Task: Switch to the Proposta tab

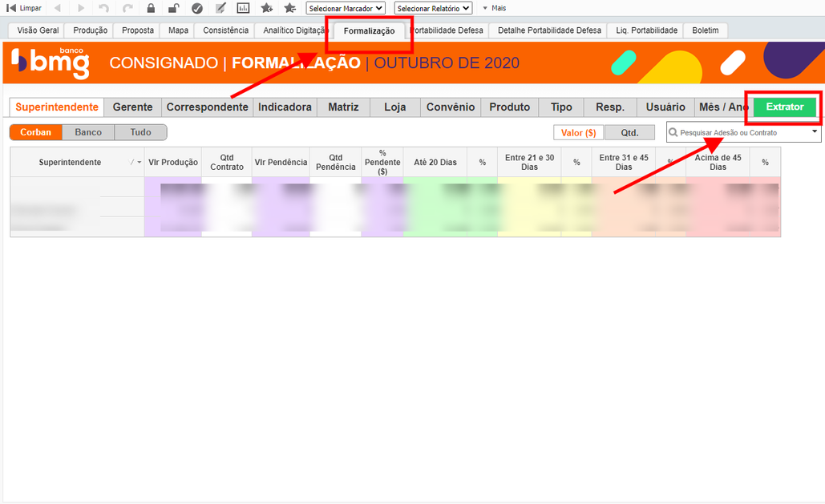Action: point(138,30)
